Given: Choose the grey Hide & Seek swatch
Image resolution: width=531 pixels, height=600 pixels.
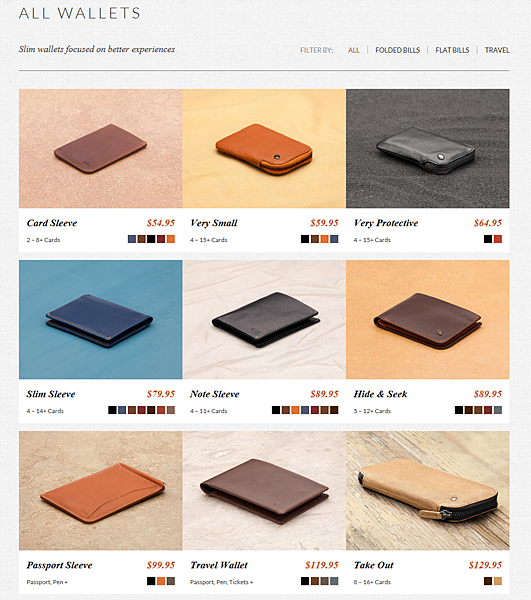Looking at the screenshot, I should click(498, 410).
